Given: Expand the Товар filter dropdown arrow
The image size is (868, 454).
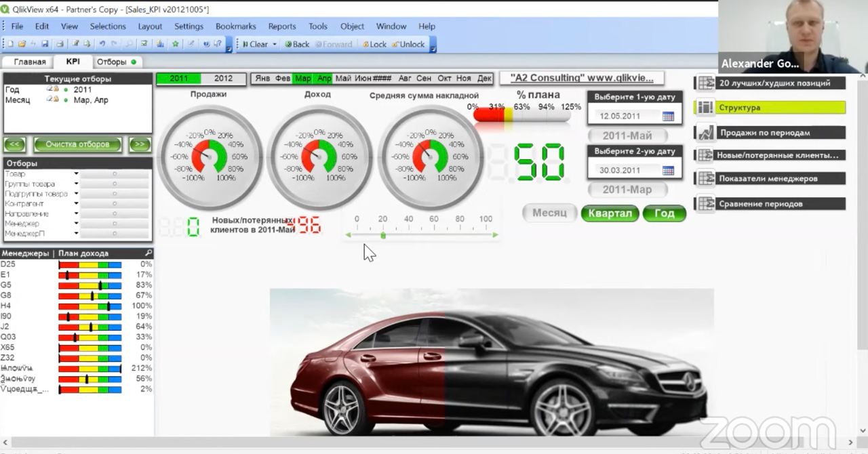Looking at the screenshot, I should point(76,174).
